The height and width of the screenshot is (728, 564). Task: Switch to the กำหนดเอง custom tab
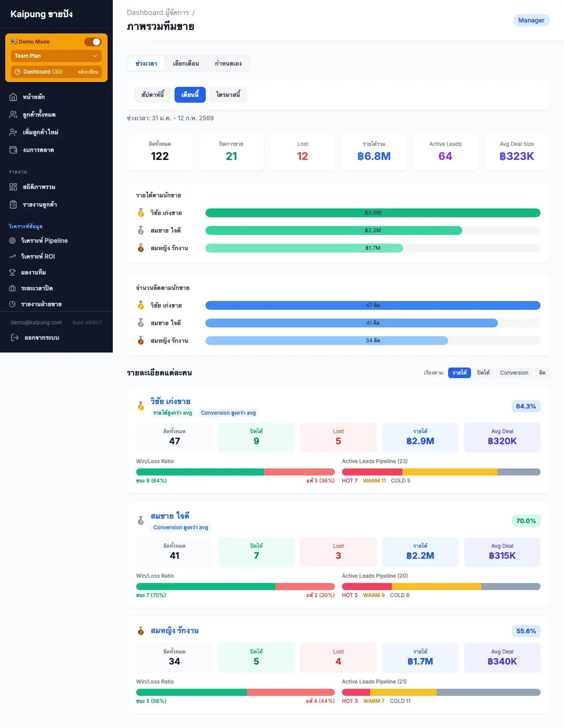(x=228, y=63)
